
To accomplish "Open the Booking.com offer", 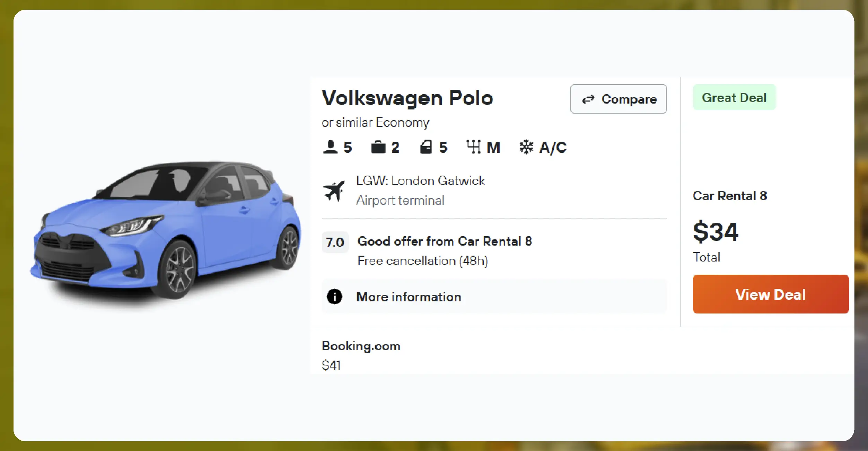I will click(361, 346).
